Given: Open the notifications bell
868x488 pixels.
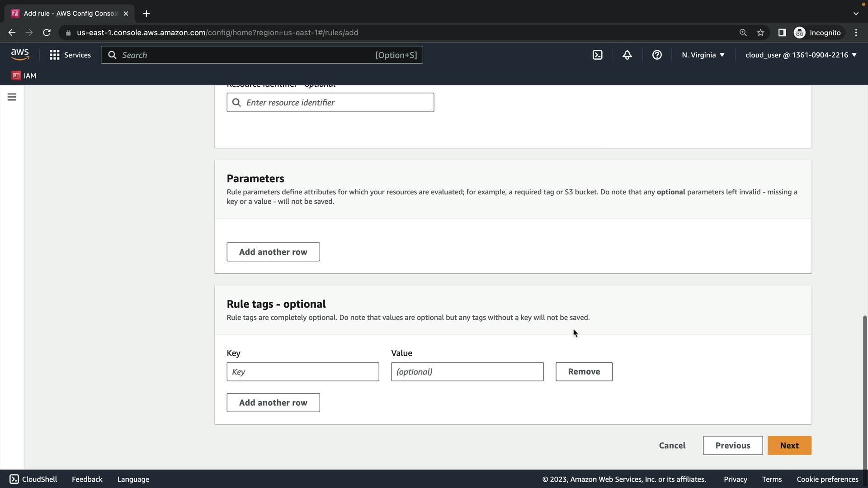Looking at the screenshot, I should [x=627, y=55].
